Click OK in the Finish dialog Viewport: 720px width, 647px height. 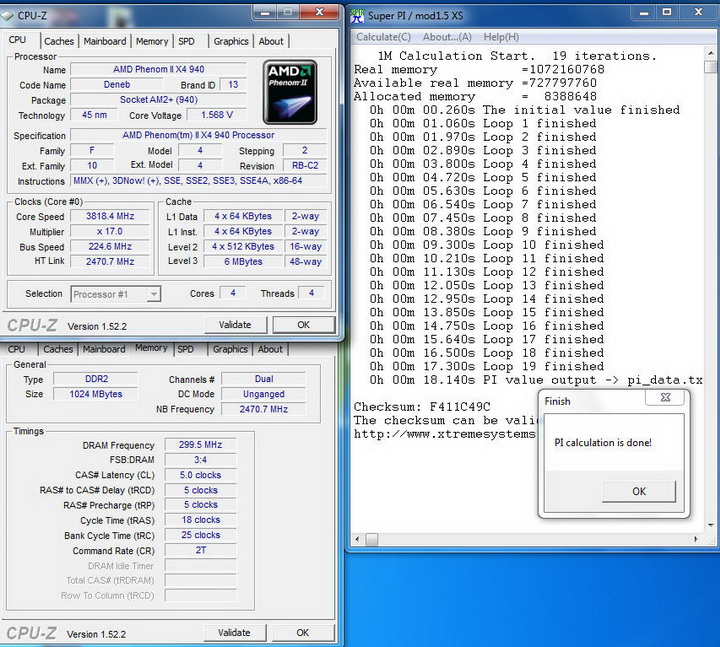point(639,491)
